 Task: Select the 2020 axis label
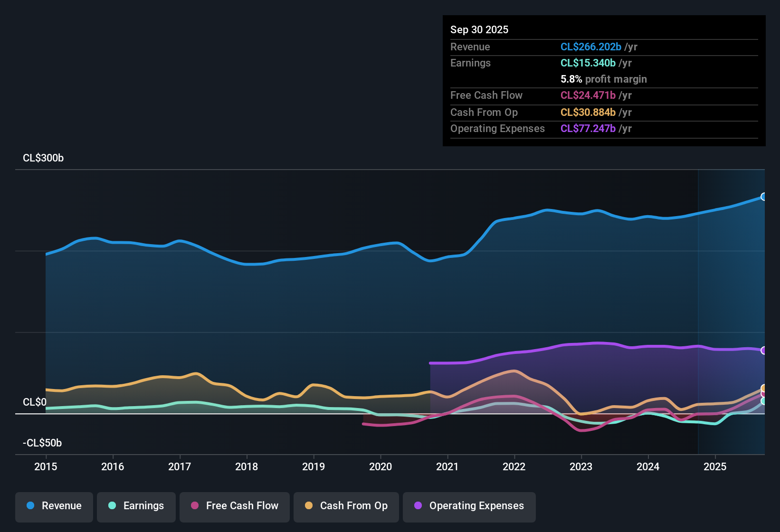[380, 467]
